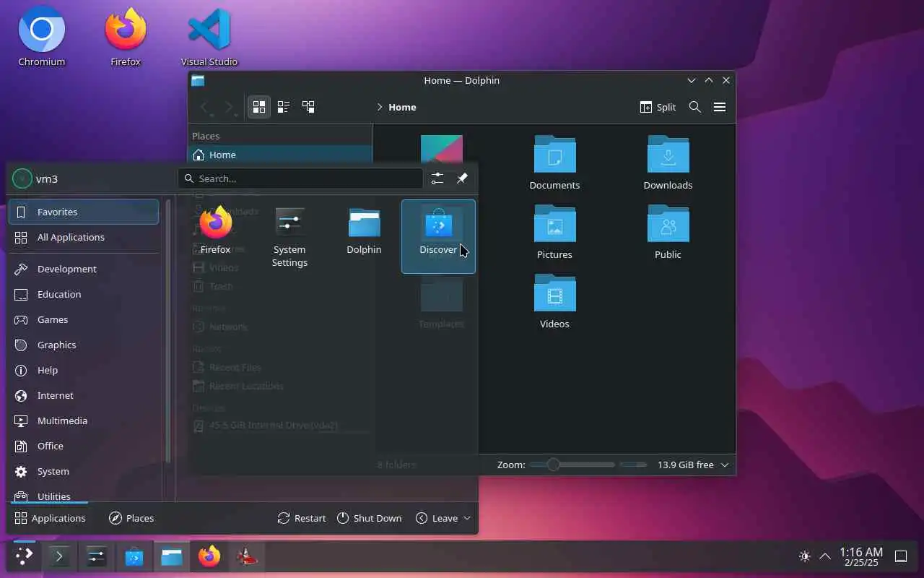924x578 pixels.
Task: Open the launcher configure button
Action: coord(437,178)
